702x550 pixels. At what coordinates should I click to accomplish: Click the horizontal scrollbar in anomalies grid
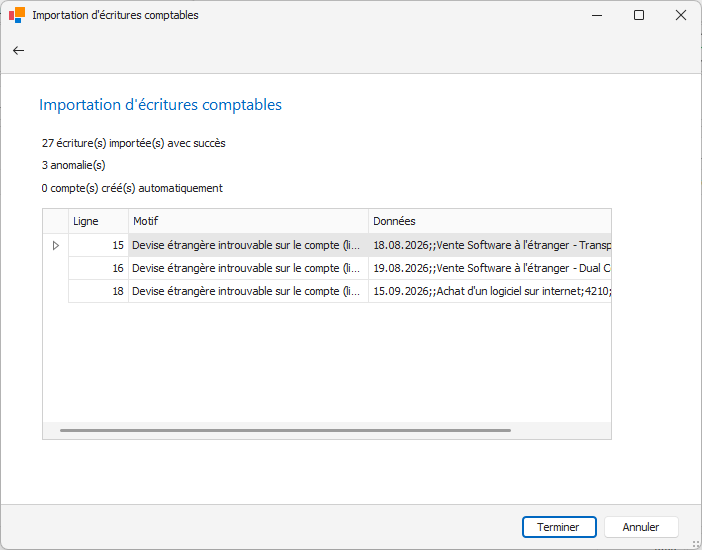point(285,430)
